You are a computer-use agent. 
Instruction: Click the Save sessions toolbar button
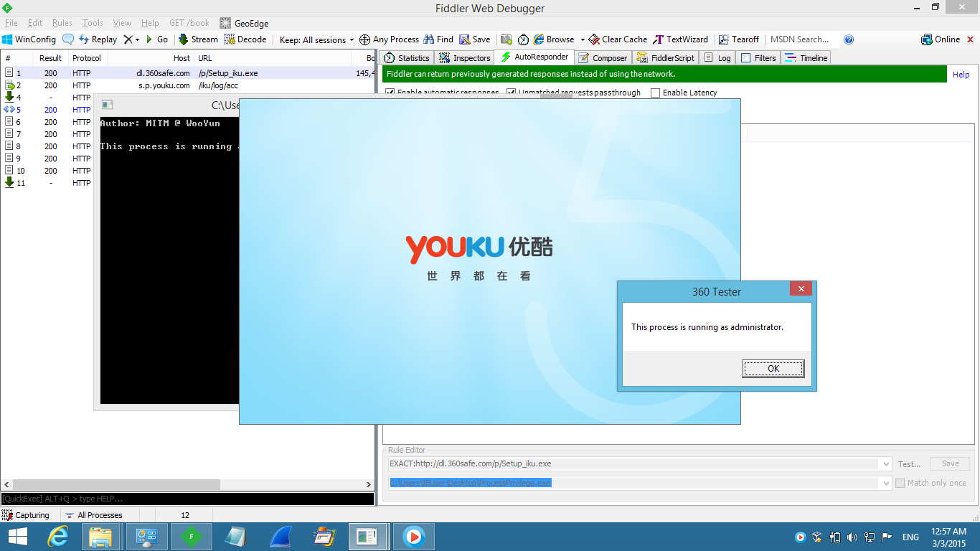coord(475,39)
